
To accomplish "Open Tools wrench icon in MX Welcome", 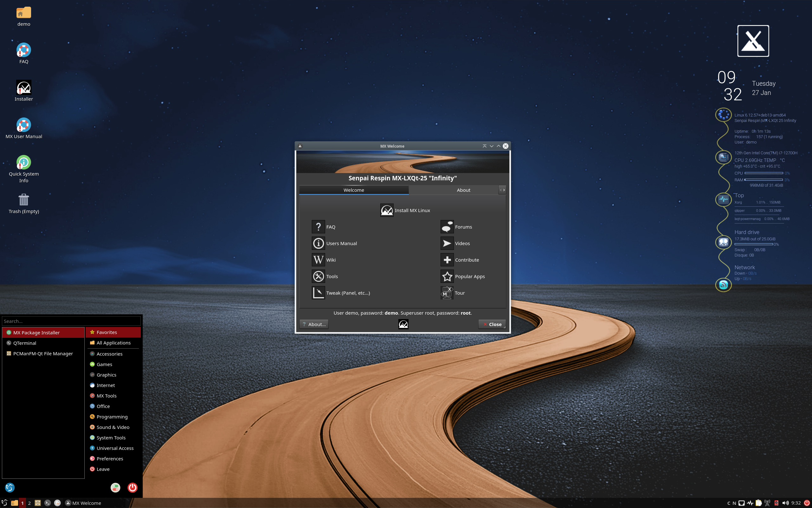I will pyautogui.click(x=318, y=276).
